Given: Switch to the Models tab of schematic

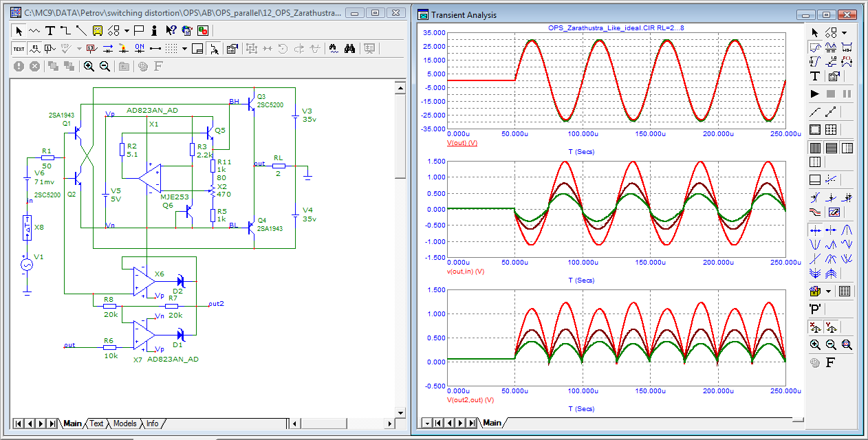Looking at the screenshot, I should pyautogui.click(x=124, y=423).
